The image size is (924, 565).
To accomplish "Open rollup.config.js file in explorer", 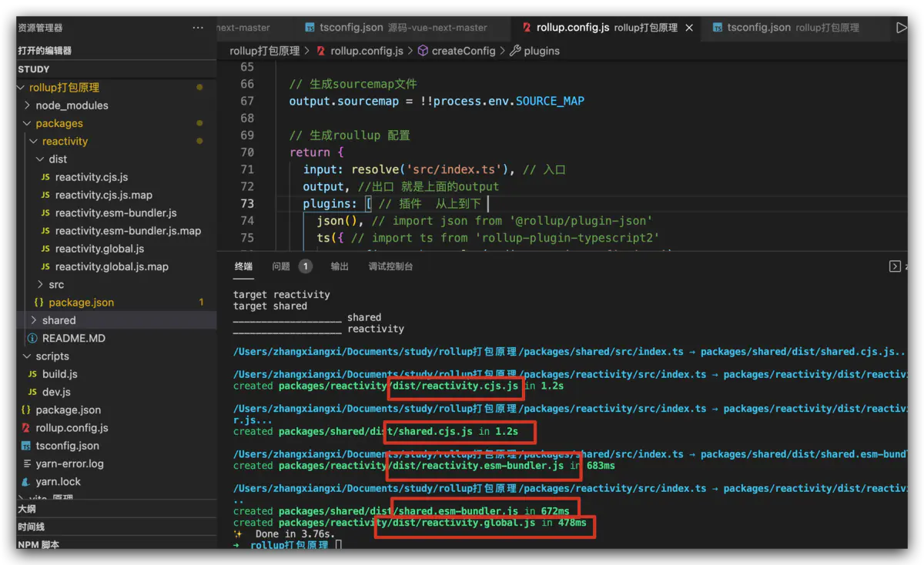I will point(72,428).
